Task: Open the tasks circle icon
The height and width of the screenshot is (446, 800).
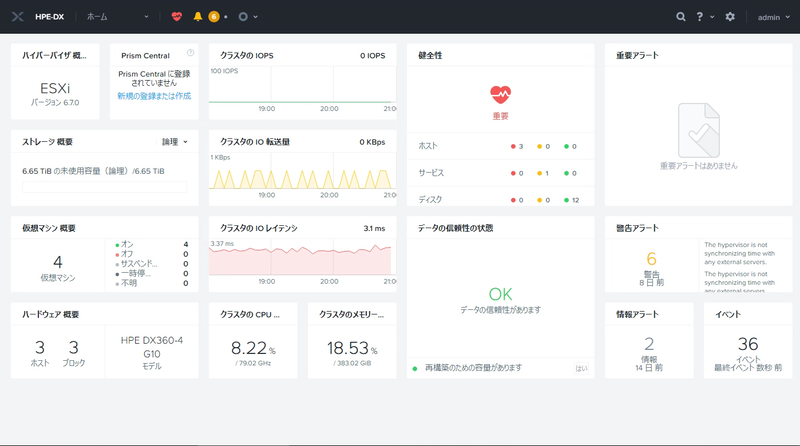Action: (243, 17)
